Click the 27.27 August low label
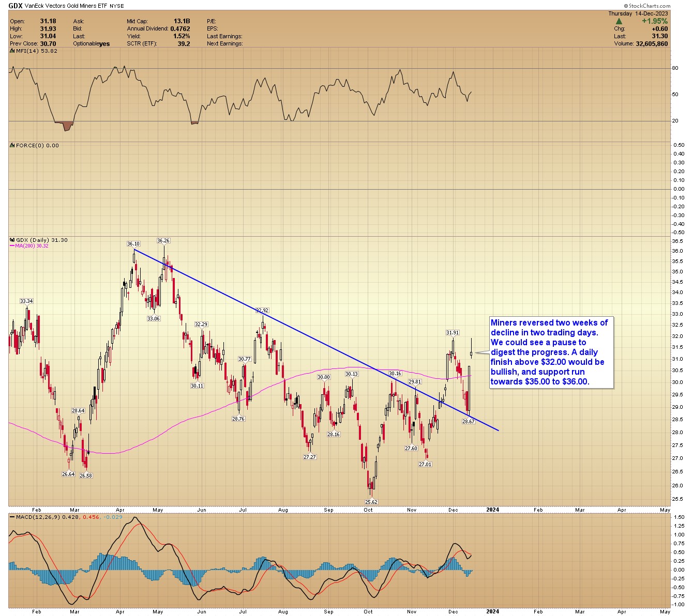The width and height of the screenshot is (693, 616). pos(309,457)
